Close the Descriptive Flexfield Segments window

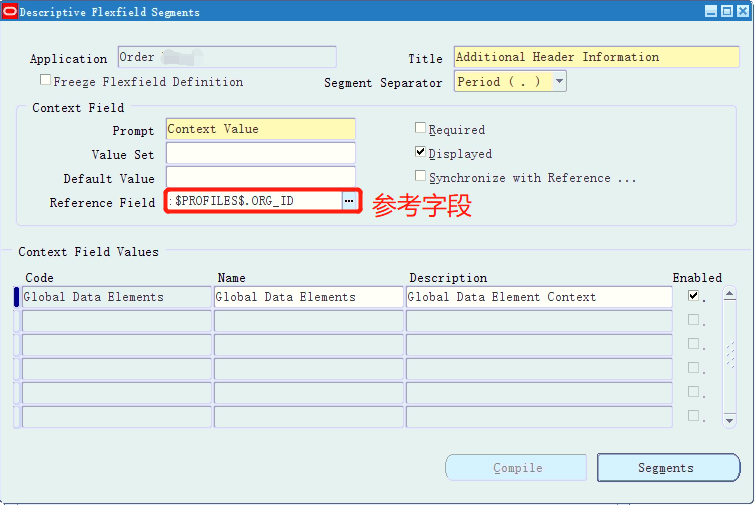click(742, 11)
